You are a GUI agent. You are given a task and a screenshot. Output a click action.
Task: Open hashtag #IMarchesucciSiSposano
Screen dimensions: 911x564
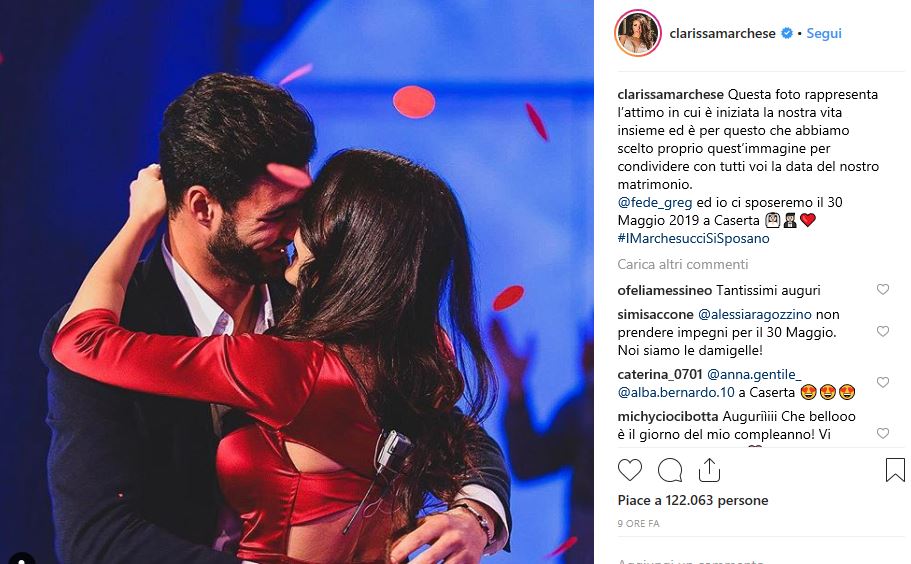click(x=693, y=238)
